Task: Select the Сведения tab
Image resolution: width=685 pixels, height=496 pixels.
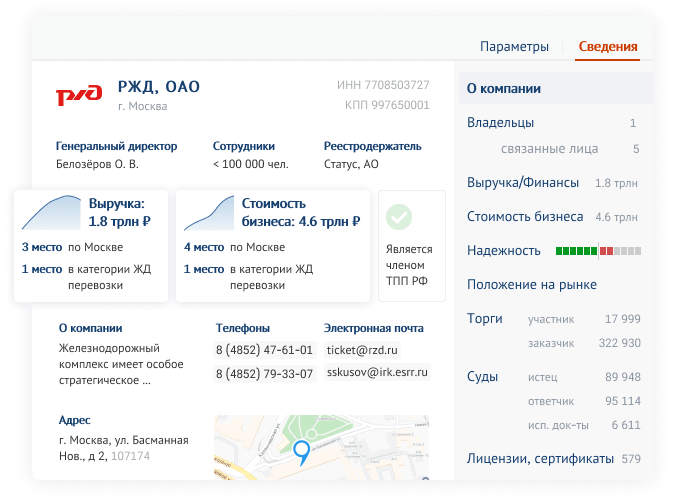Action: coord(608,46)
